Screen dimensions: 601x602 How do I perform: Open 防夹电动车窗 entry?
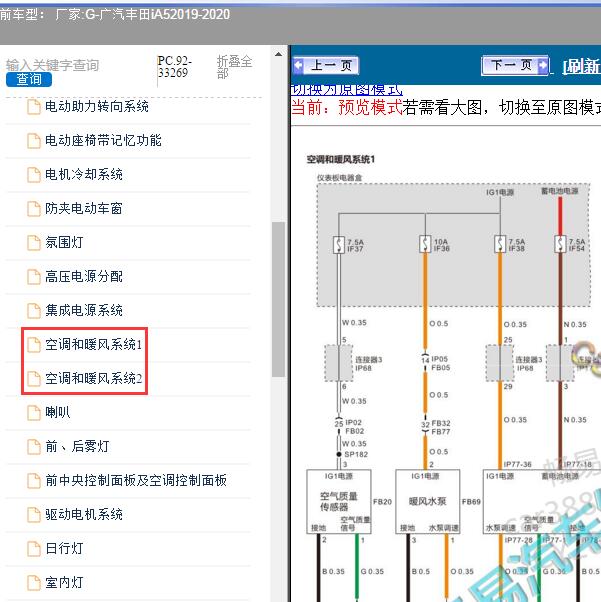point(84,208)
